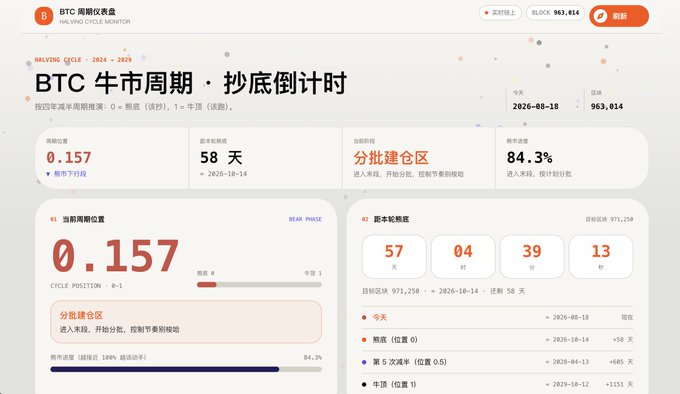The height and width of the screenshot is (394, 680).
Task: Click the orange B bitcoin logo
Action: pos(44,16)
